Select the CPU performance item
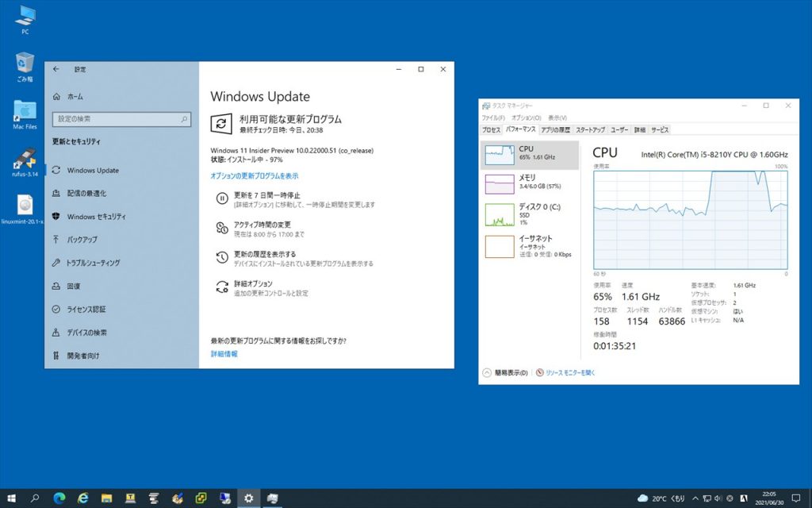Viewport: 812px width, 508px height. tap(530, 155)
